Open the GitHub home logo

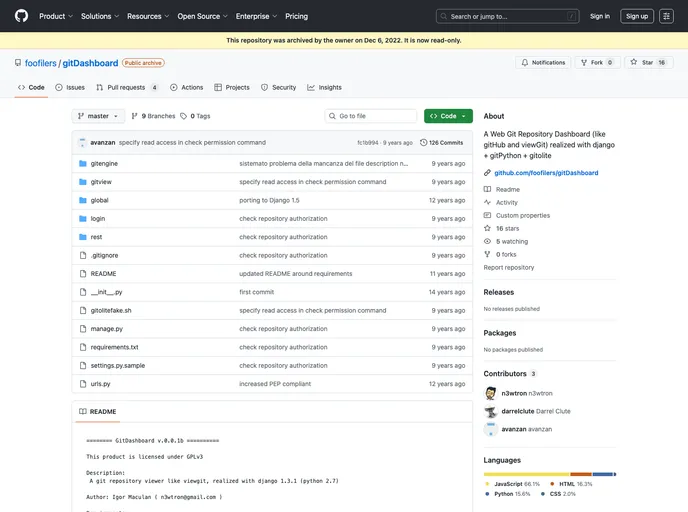21,16
